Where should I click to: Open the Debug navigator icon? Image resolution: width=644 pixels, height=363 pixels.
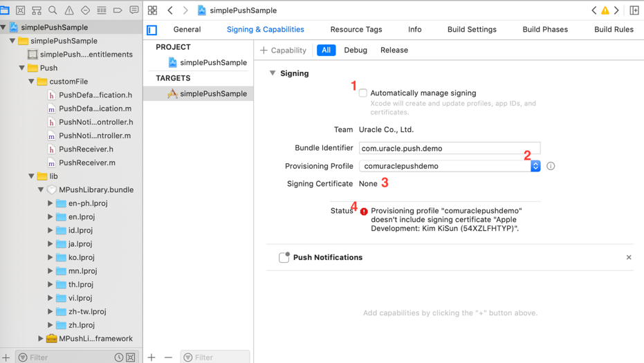[x=102, y=10]
